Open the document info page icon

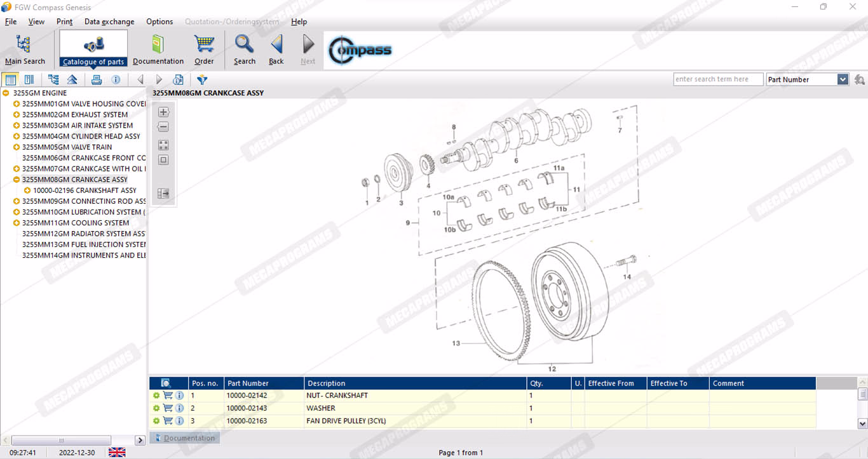[x=179, y=79]
